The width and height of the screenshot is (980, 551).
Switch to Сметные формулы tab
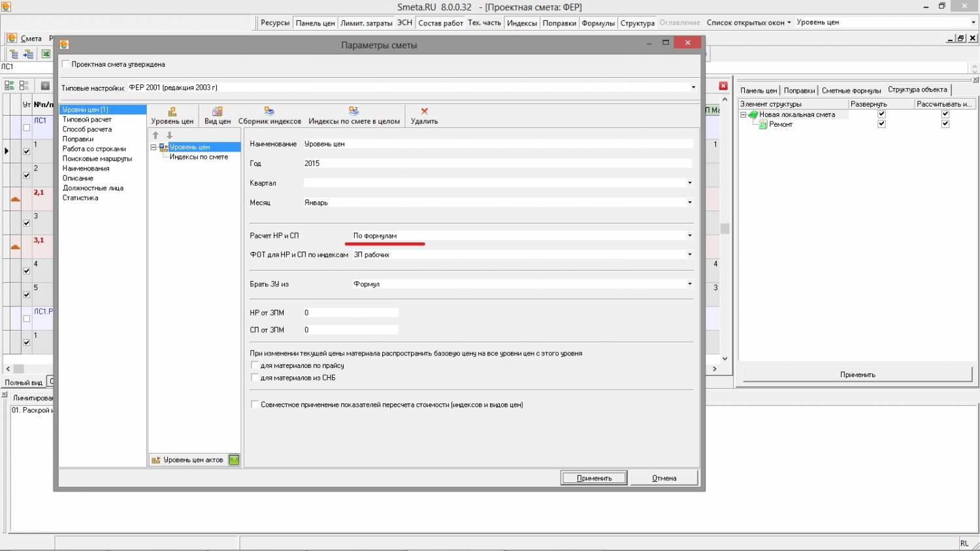coord(851,90)
